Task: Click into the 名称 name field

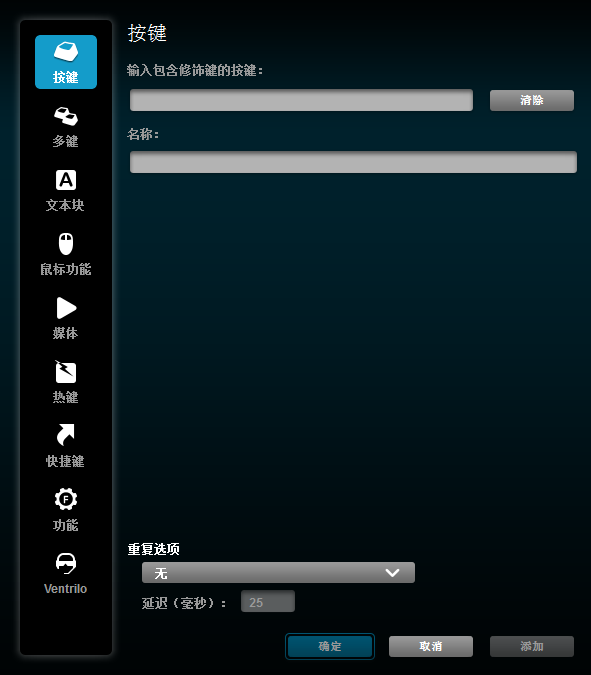Action: [x=353, y=162]
